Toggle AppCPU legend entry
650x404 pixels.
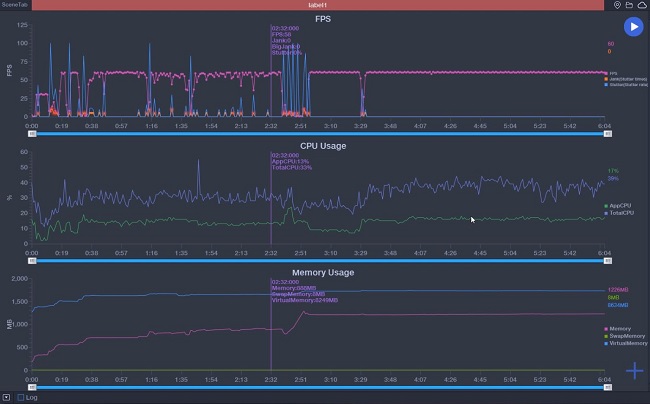(620, 206)
